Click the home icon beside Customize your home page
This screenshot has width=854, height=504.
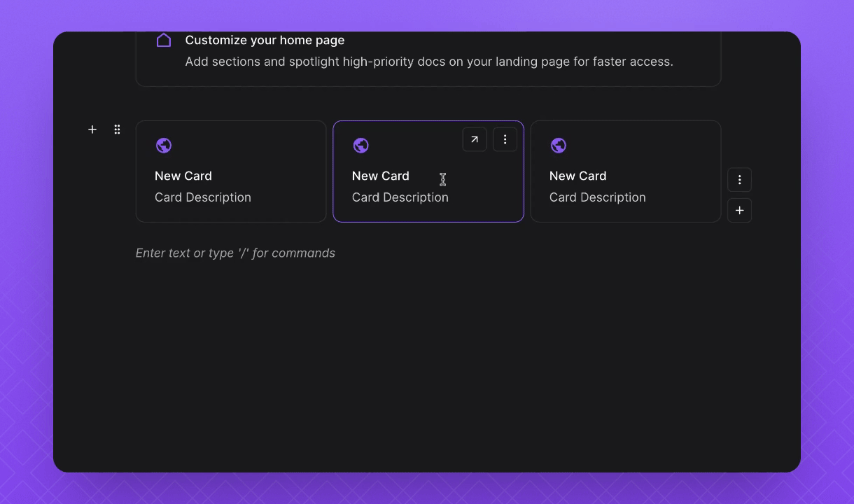pyautogui.click(x=164, y=41)
